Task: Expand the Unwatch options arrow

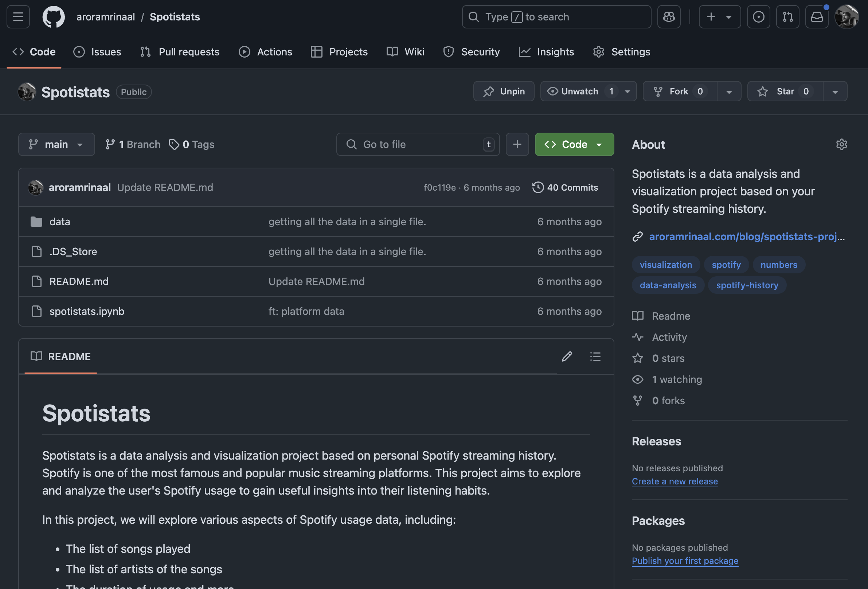Action: pos(627,91)
